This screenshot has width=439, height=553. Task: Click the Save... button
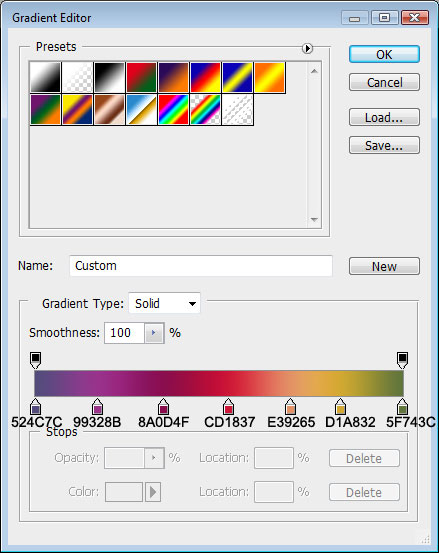coord(384,145)
